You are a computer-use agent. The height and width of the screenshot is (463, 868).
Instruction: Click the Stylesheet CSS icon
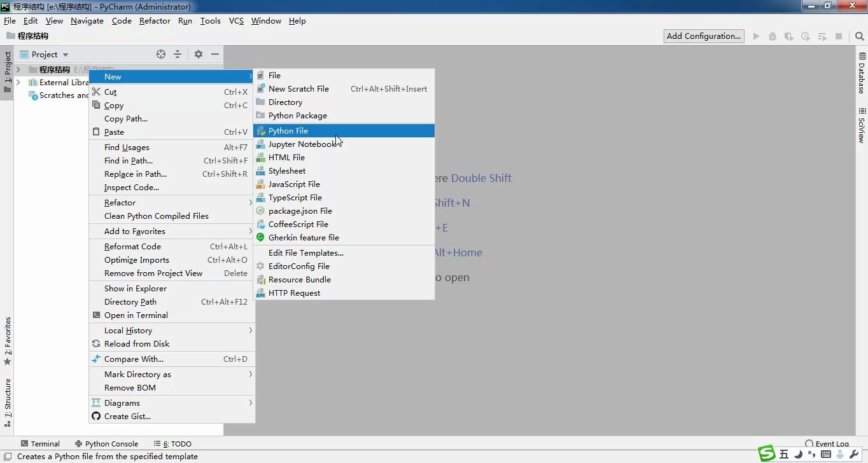pos(260,170)
